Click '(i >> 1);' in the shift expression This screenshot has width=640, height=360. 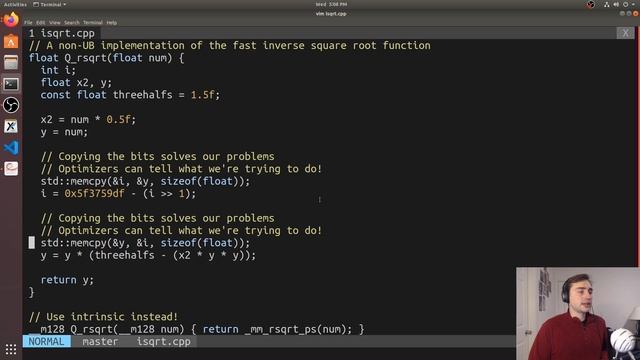point(169,193)
